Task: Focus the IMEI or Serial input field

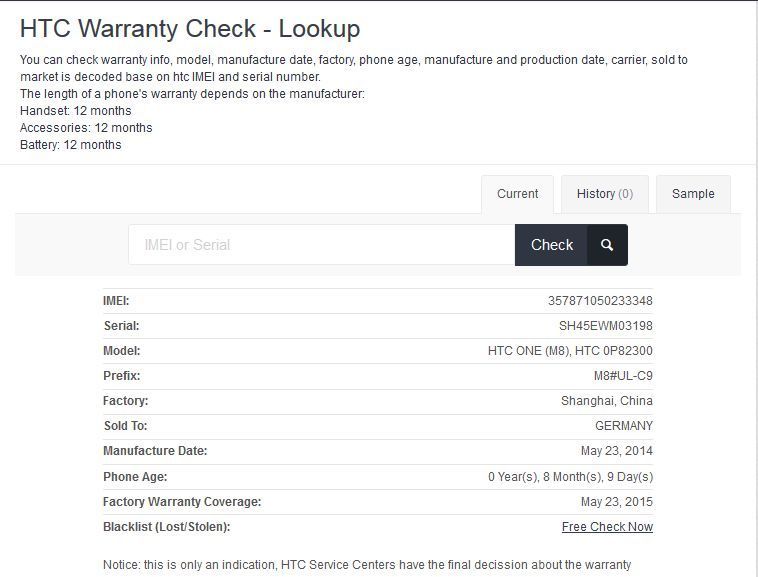Action: (x=321, y=245)
